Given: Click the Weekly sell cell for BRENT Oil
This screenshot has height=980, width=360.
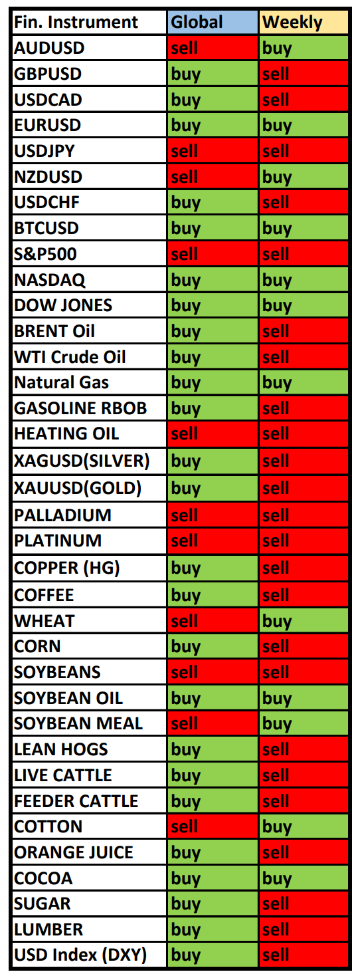Looking at the screenshot, I should [x=304, y=331].
